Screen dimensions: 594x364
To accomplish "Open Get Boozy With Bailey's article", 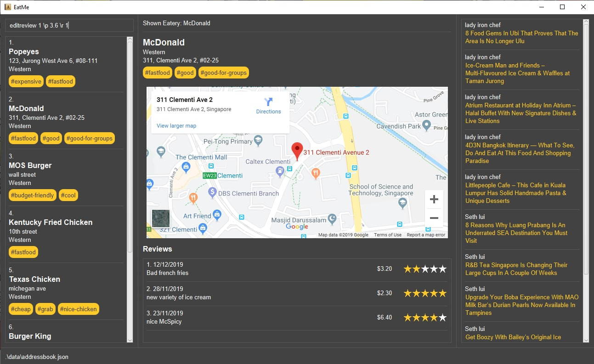I will coord(513,337).
